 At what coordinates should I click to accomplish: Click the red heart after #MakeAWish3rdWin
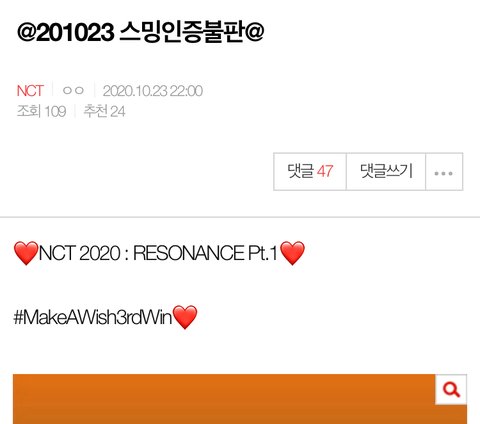point(185,317)
